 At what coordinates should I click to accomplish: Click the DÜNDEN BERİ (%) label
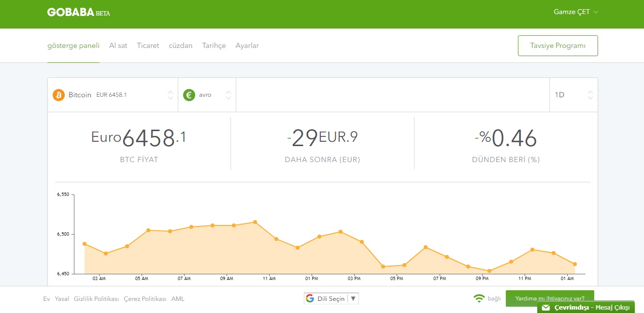[x=506, y=160]
